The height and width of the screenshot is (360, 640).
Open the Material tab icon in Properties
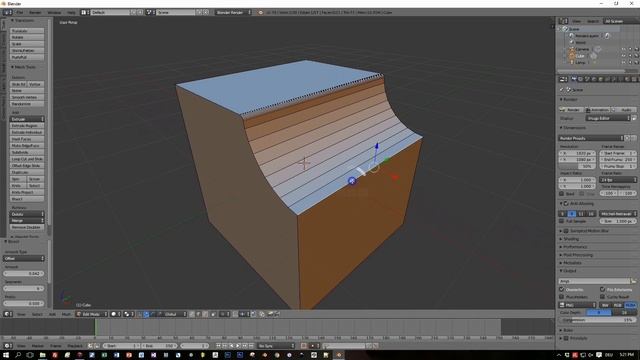627,79
